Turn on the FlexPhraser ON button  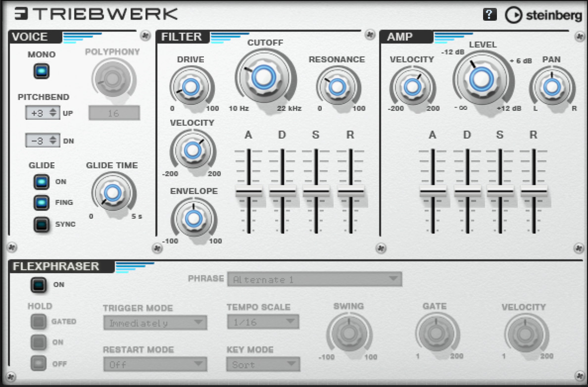(39, 285)
